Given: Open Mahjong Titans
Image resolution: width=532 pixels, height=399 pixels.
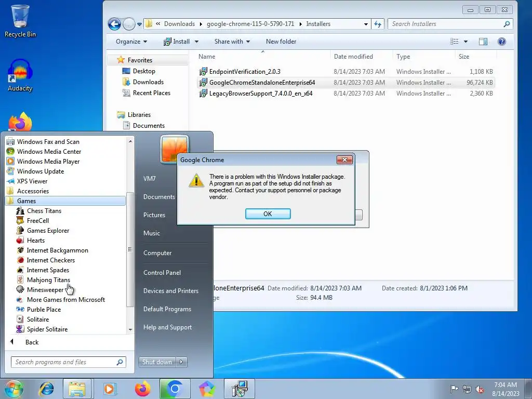Looking at the screenshot, I should point(48,280).
